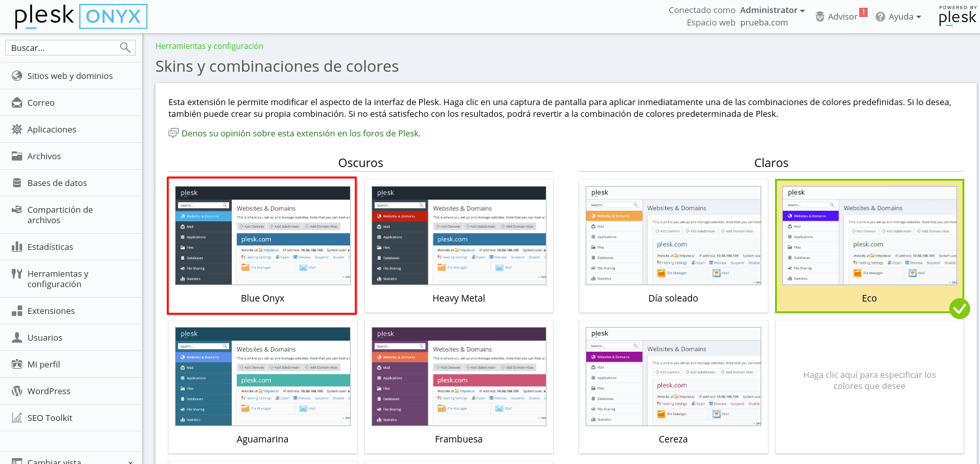The width and height of the screenshot is (980, 464).
Task: Go to Correo section
Action: 71,102
